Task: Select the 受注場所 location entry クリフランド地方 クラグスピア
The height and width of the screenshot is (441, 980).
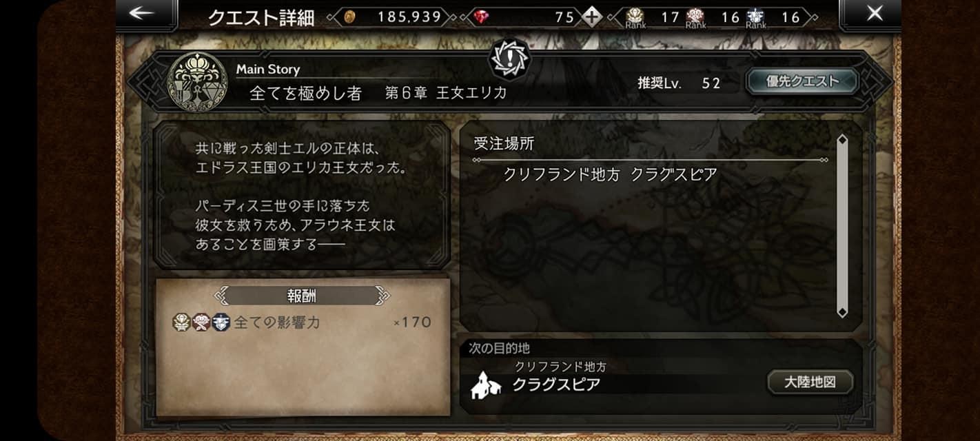Action: pyautogui.click(x=611, y=174)
